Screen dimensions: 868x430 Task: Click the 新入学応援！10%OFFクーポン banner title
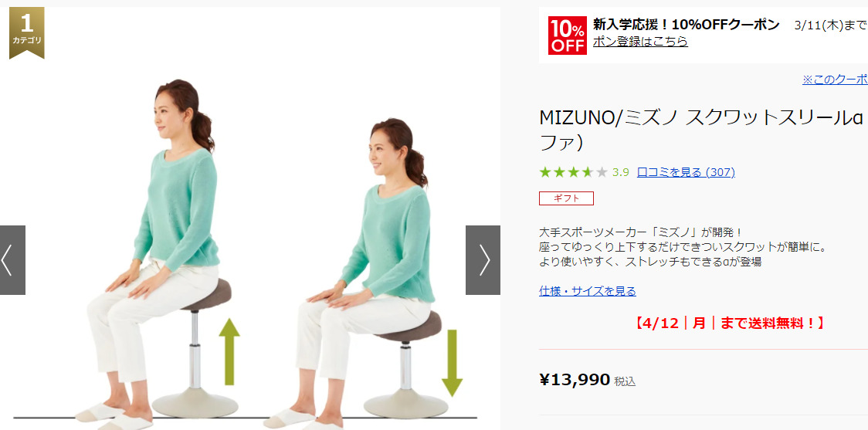coord(687,25)
